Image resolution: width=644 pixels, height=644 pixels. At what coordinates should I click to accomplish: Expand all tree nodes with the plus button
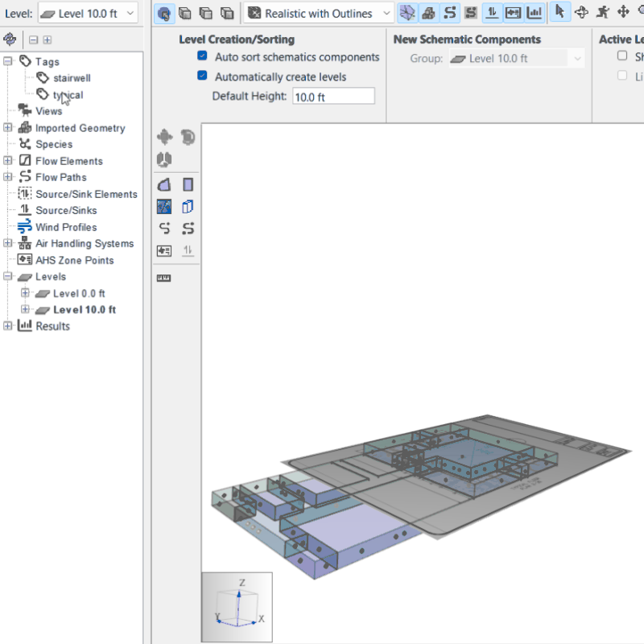[47, 39]
